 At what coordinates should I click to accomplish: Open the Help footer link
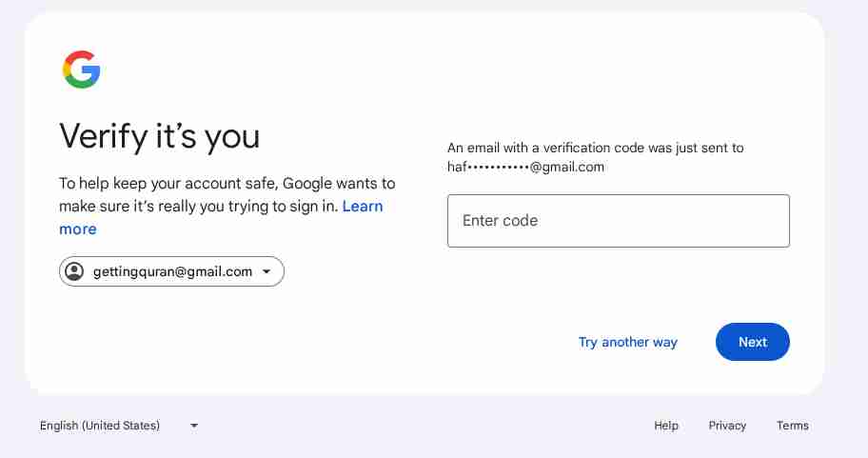tap(666, 426)
